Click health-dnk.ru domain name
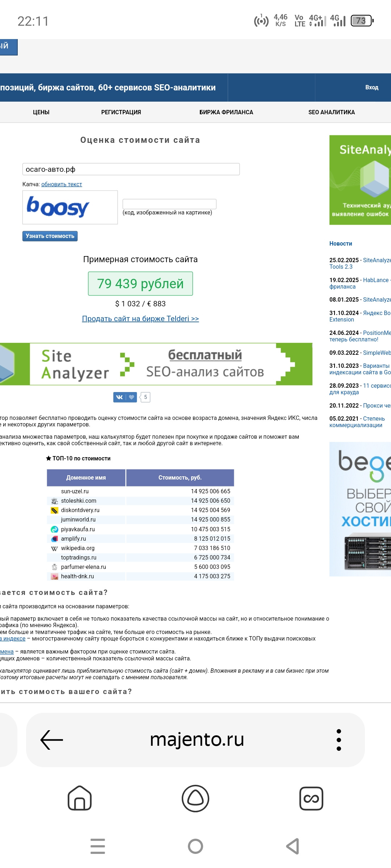This screenshot has height=868, width=391. point(77,576)
